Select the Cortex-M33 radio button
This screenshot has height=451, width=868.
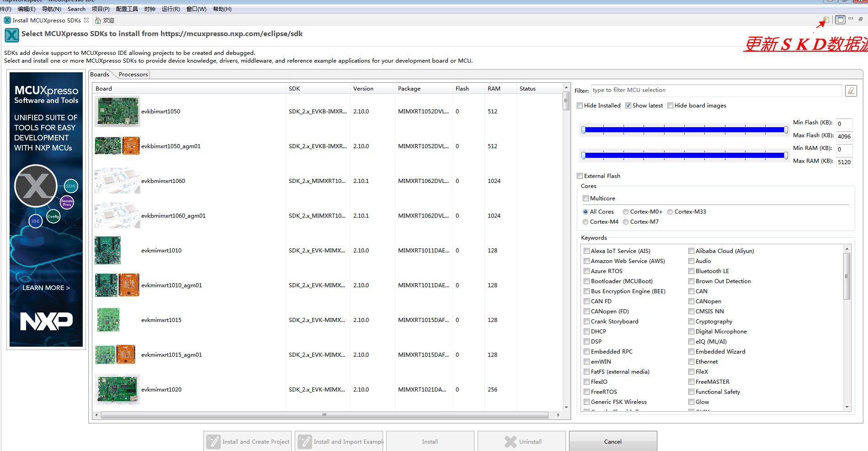pyautogui.click(x=670, y=212)
